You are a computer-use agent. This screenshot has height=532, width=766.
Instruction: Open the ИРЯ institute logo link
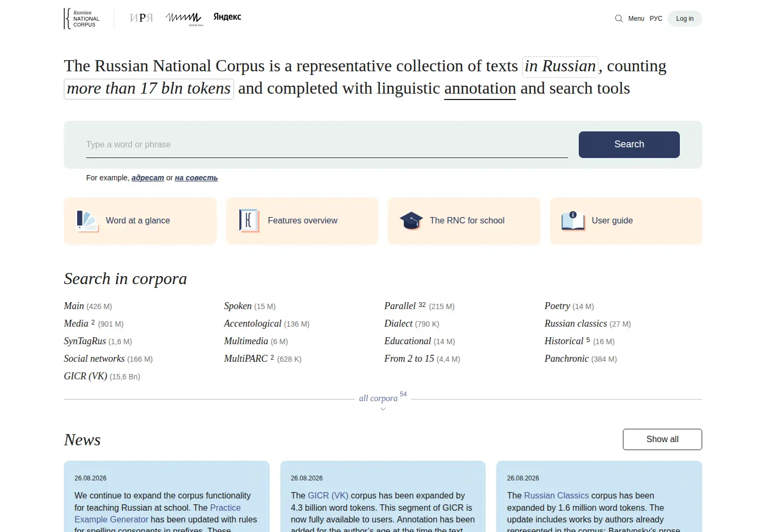coord(141,18)
